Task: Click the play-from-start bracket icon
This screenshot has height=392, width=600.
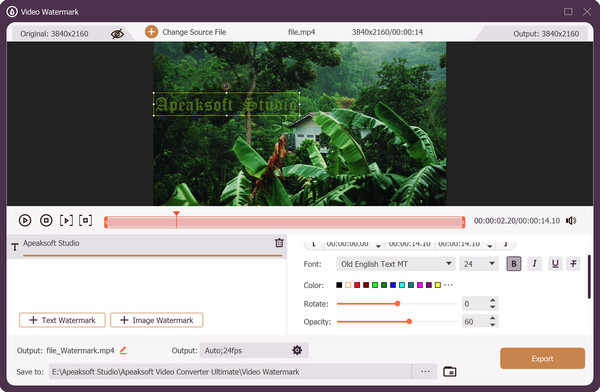Action: pos(66,220)
